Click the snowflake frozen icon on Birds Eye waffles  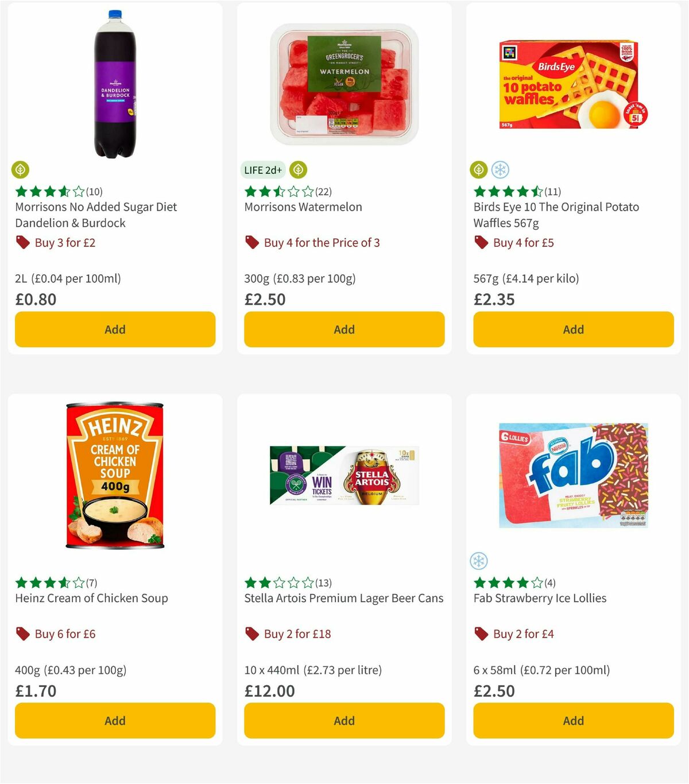coord(501,170)
